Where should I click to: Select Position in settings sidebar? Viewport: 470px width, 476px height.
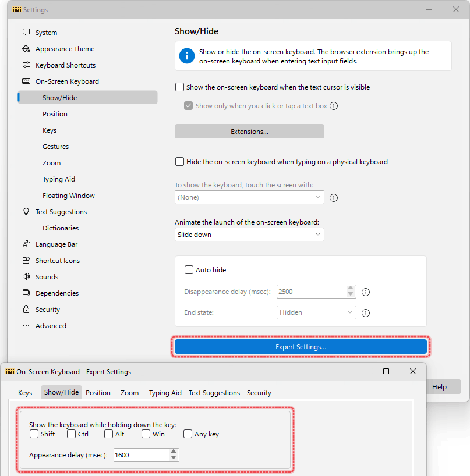click(x=87, y=114)
